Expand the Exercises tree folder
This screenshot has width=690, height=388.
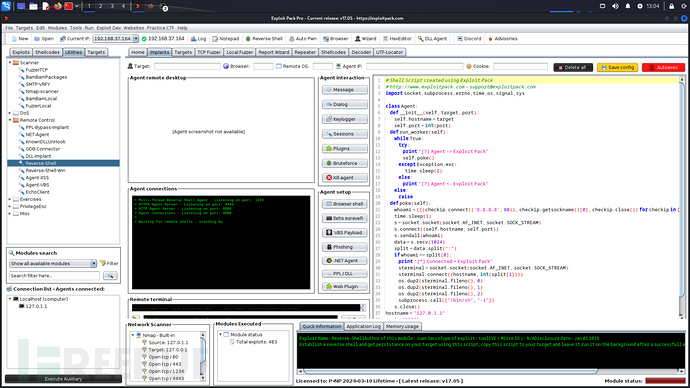[x=10, y=199]
